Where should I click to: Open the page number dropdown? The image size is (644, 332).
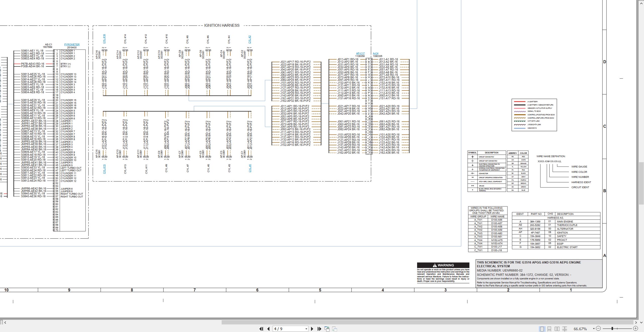click(x=306, y=329)
